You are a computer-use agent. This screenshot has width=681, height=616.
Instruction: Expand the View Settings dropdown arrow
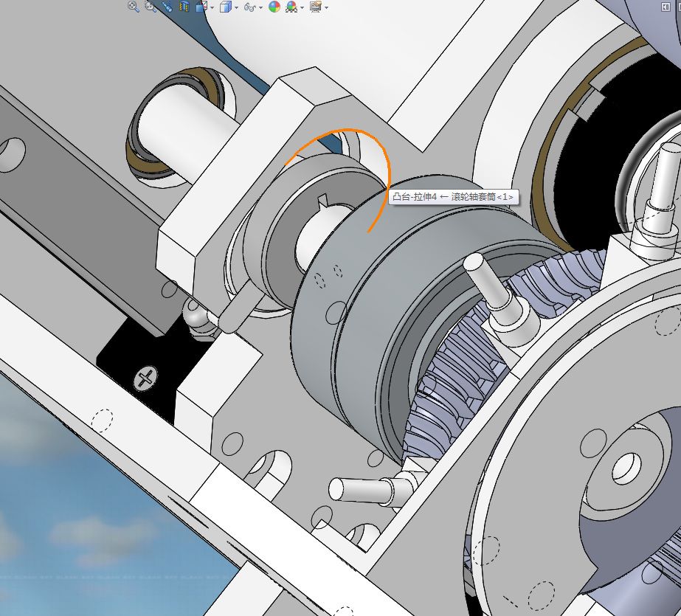point(326,7)
